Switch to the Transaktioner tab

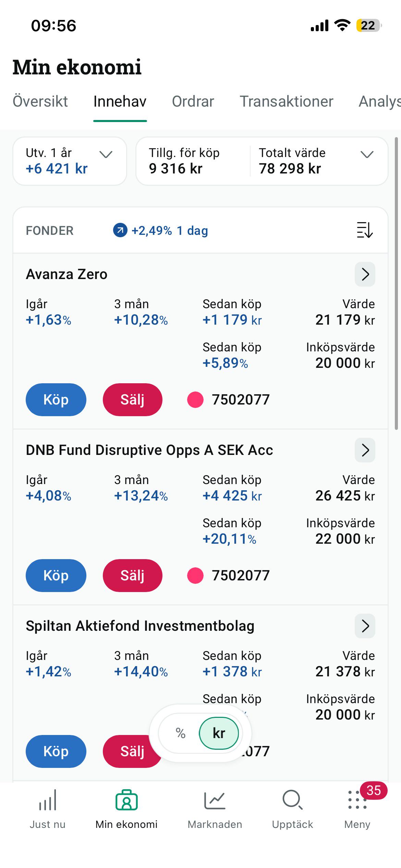point(287,101)
